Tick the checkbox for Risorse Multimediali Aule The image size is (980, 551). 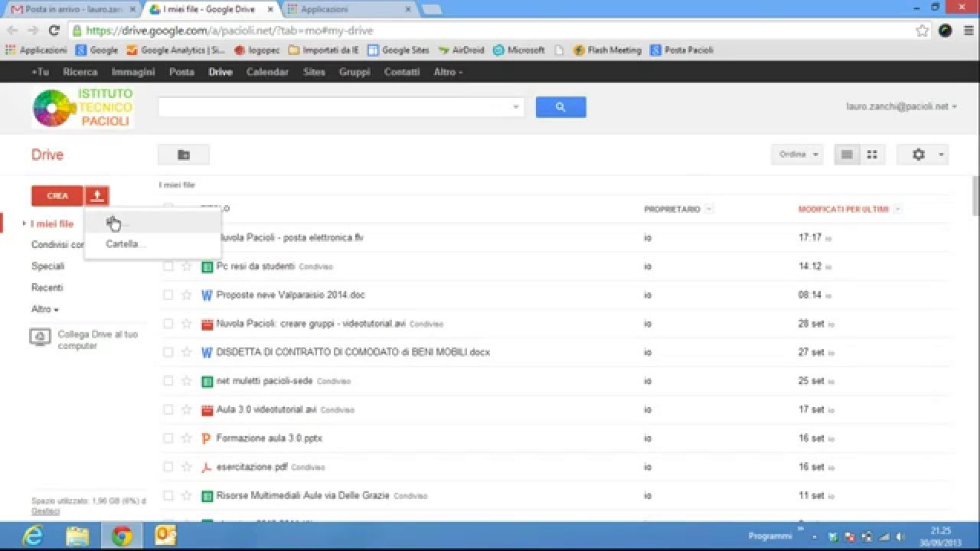[x=168, y=496]
